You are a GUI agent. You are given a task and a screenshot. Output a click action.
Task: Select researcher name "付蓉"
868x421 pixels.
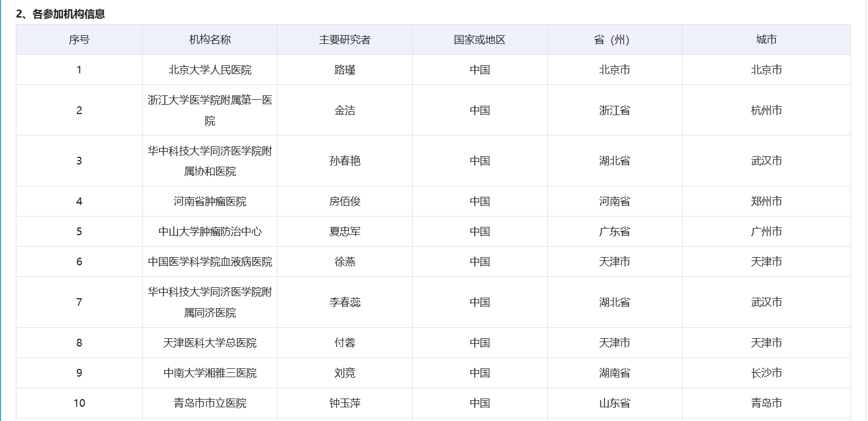tap(345, 343)
